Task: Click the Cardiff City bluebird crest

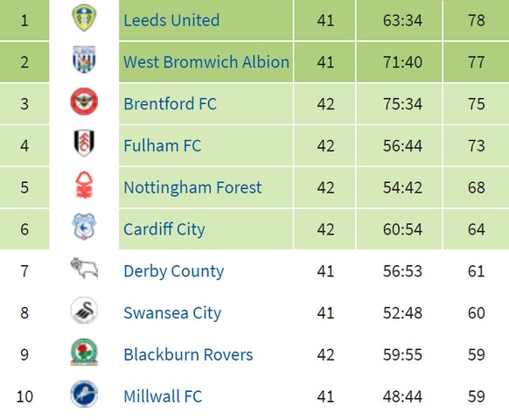Action: pyautogui.click(x=84, y=227)
